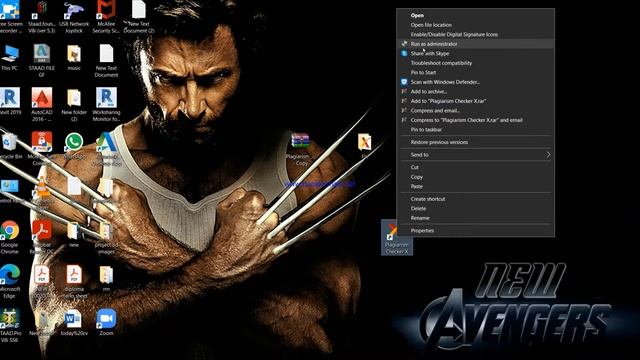Screen dimensions: 640x360
Task: Open the Staad.foundation V8i shortcut
Action: click(x=42, y=17)
